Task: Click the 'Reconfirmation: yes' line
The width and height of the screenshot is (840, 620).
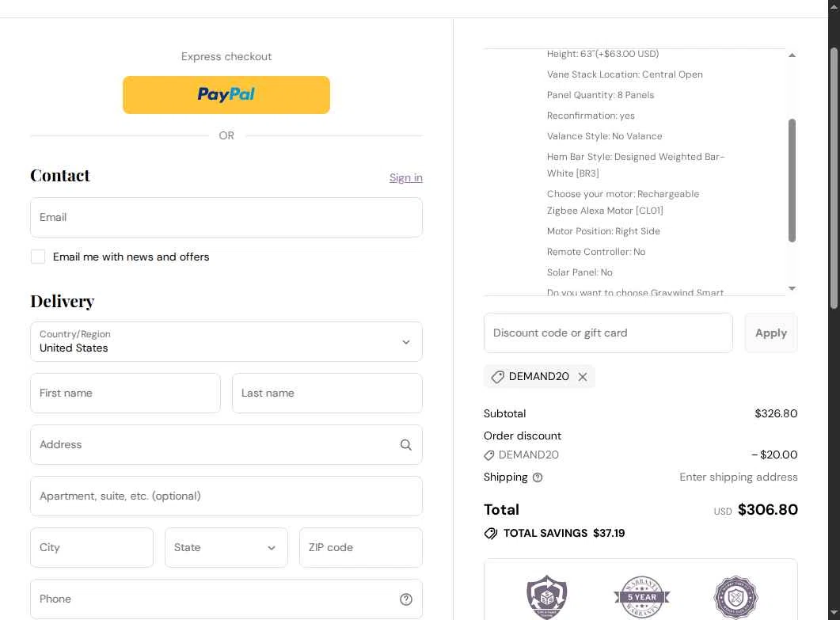Action: pyautogui.click(x=591, y=116)
